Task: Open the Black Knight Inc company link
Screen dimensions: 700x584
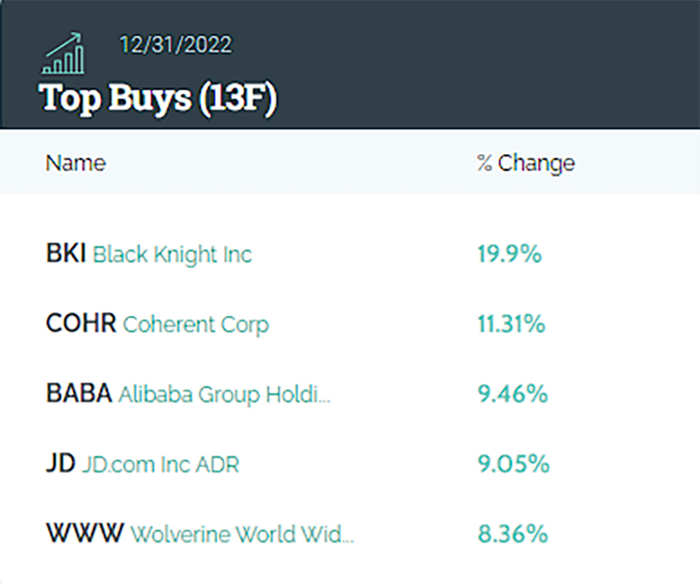Action: 172,255
